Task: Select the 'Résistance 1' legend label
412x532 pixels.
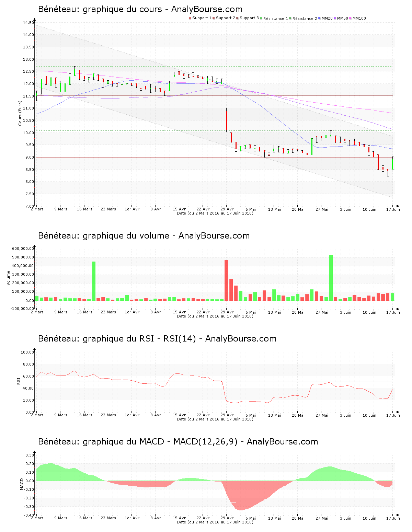Action: click(x=276, y=19)
